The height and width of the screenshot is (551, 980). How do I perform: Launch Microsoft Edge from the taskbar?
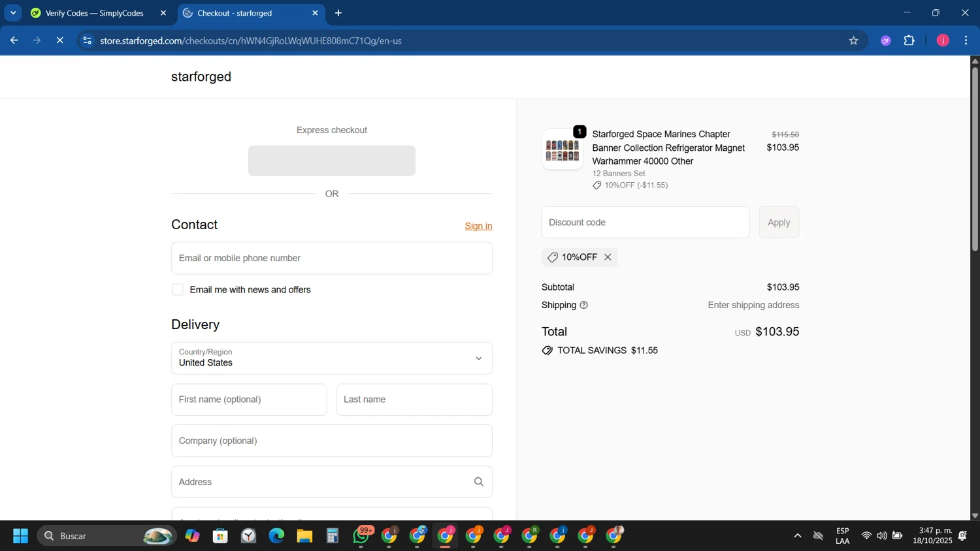[x=276, y=536]
